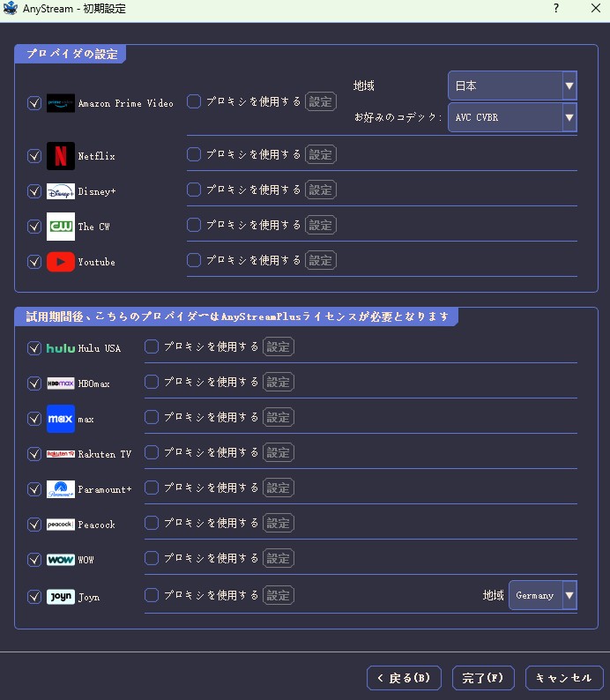Click the AnyStream app icon in title bar
610x700 pixels.
(x=10, y=8)
